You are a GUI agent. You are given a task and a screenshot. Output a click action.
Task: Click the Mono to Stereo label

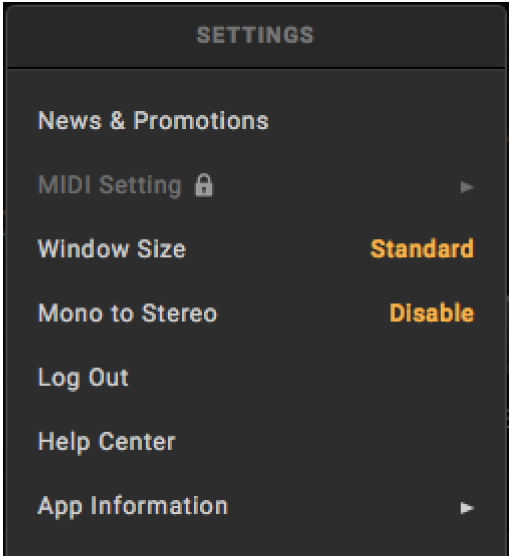127,313
